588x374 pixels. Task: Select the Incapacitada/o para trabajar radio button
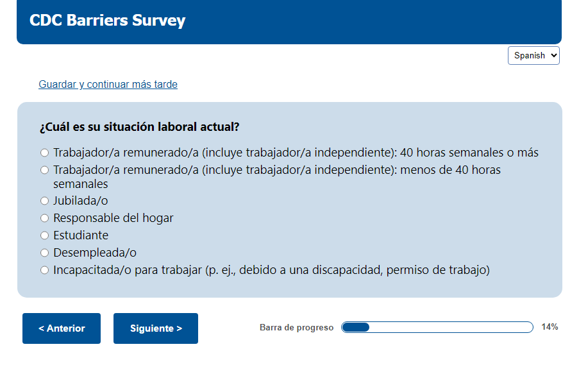click(44, 270)
